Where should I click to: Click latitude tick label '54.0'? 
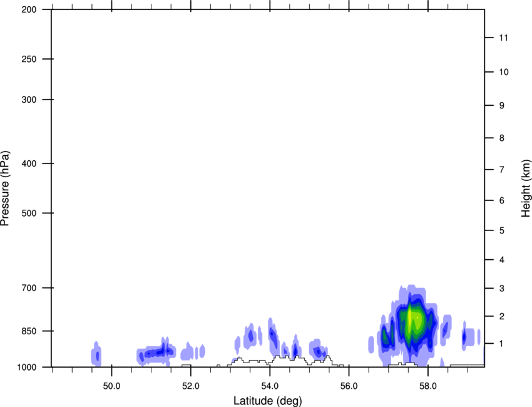[270, 386]
